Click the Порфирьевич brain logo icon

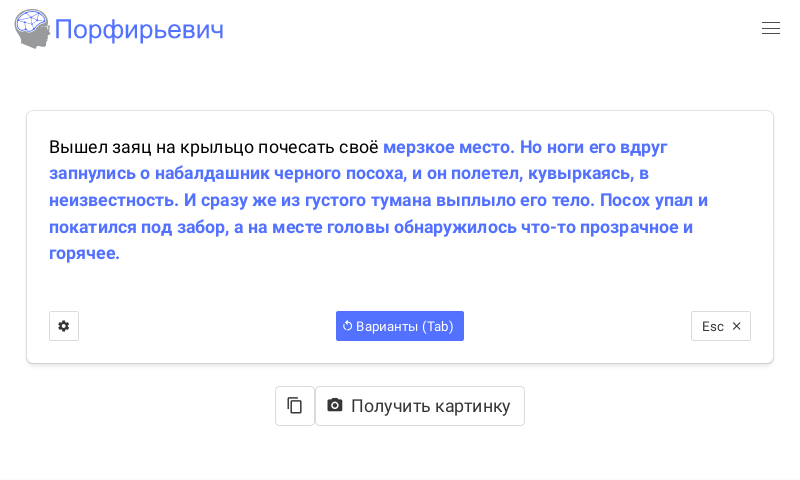(32, 29)
